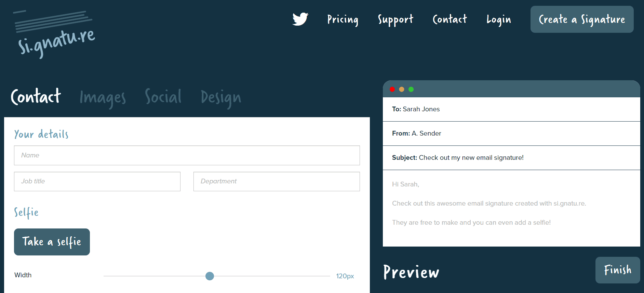Click the red dot in preview window
The height and width of the screenshot is (293, 644).
[392, 89]
